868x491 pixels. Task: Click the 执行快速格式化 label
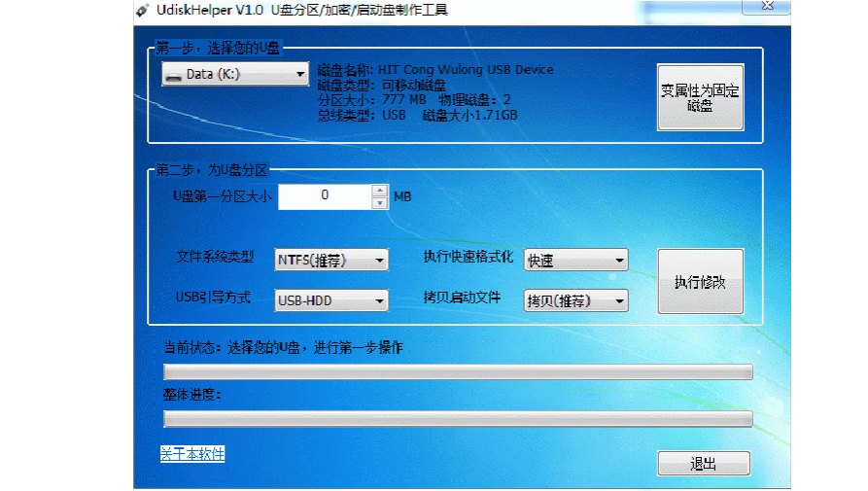[469, 257]
